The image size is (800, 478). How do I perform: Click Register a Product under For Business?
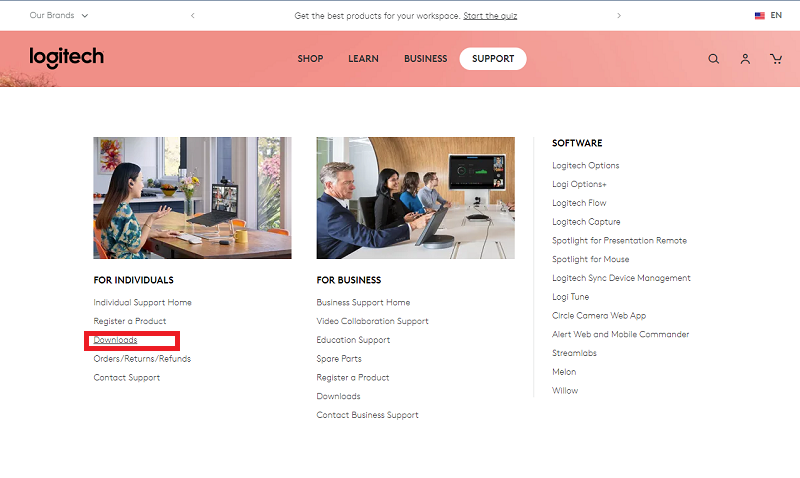(353, 378)
